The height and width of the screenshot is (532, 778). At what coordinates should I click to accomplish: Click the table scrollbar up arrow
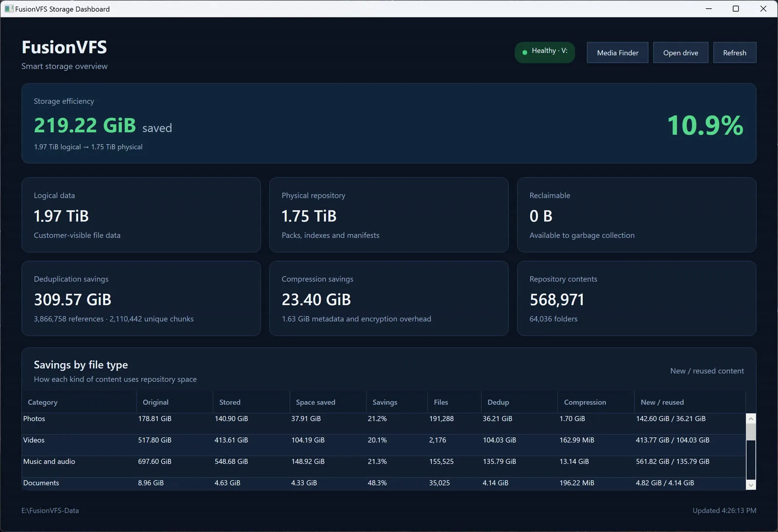[x=751, y=418]
